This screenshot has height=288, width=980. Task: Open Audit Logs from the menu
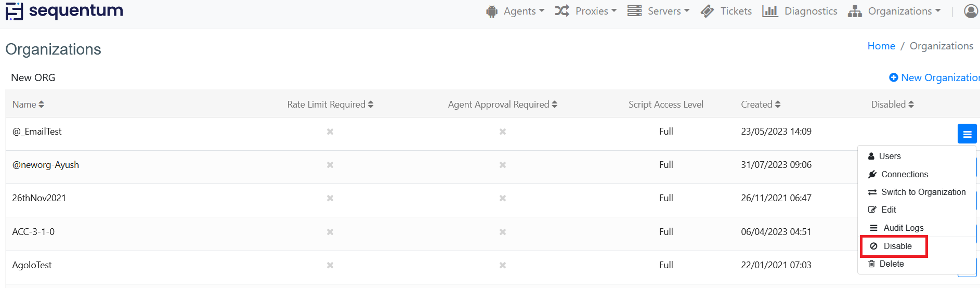(x=903, y=228)
